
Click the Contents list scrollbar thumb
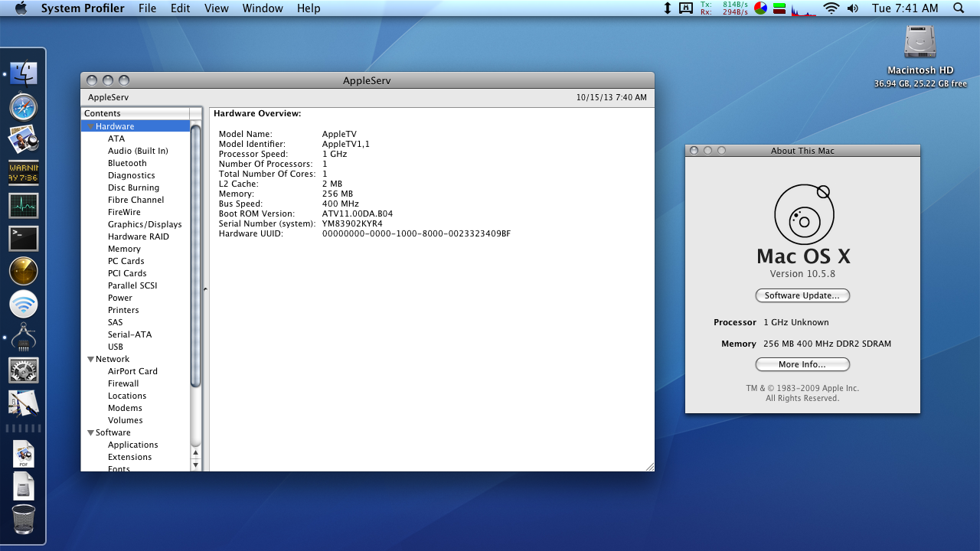(x=195, y=256)
